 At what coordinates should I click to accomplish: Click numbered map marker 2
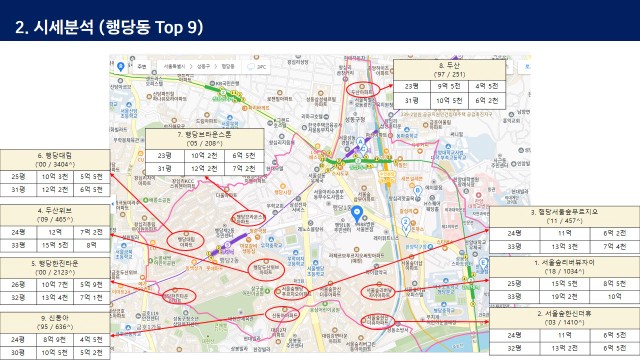click(x=405, y=223)
